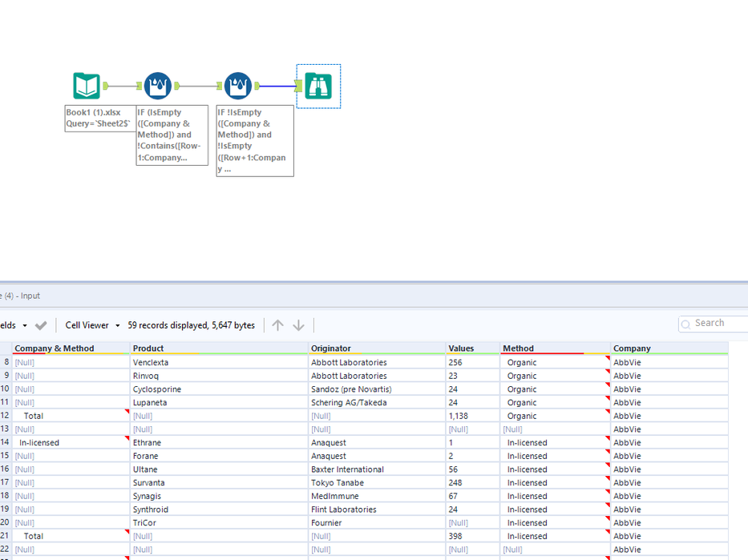Click the Browse tool input anchor

coord(298,86)
